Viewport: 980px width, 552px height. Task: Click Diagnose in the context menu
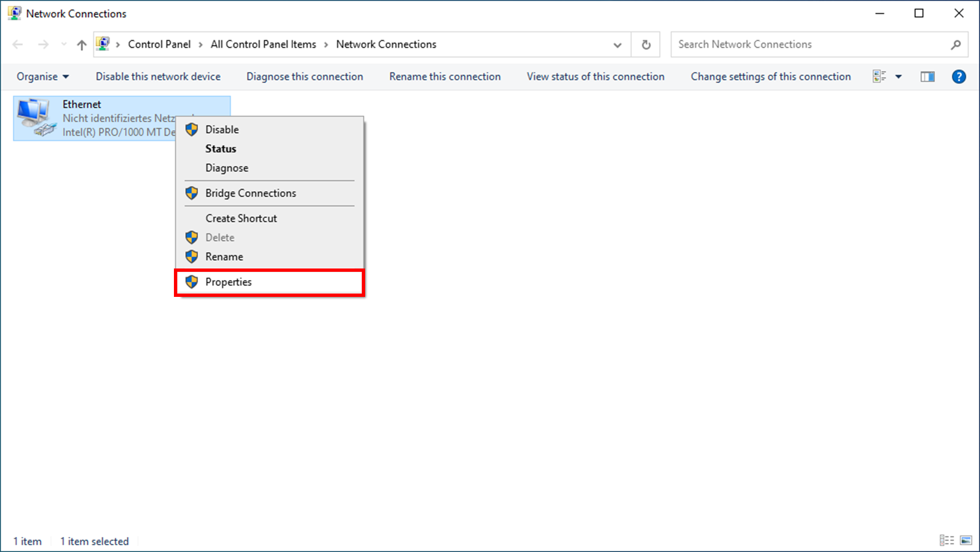click(226, 168)
